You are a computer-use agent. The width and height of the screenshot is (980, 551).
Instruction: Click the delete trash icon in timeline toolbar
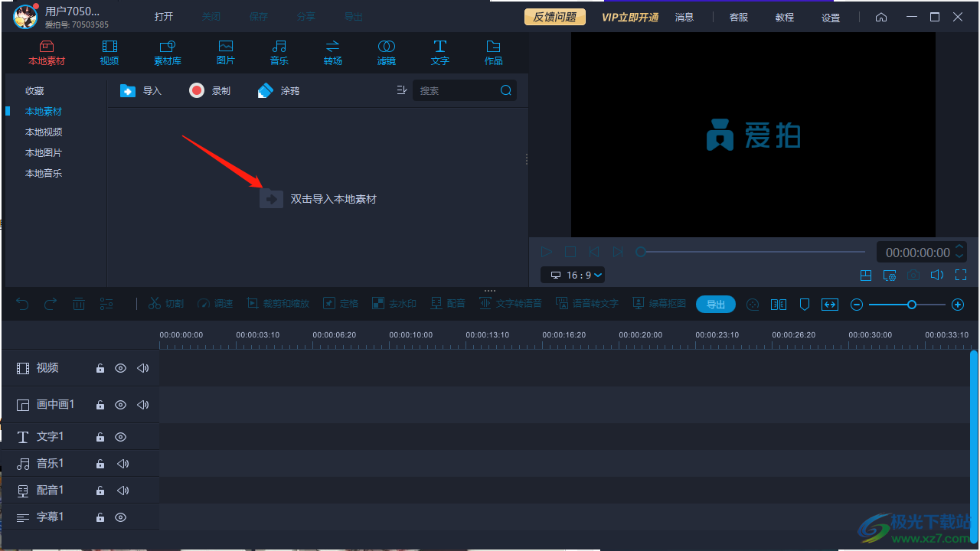[79, 304]
